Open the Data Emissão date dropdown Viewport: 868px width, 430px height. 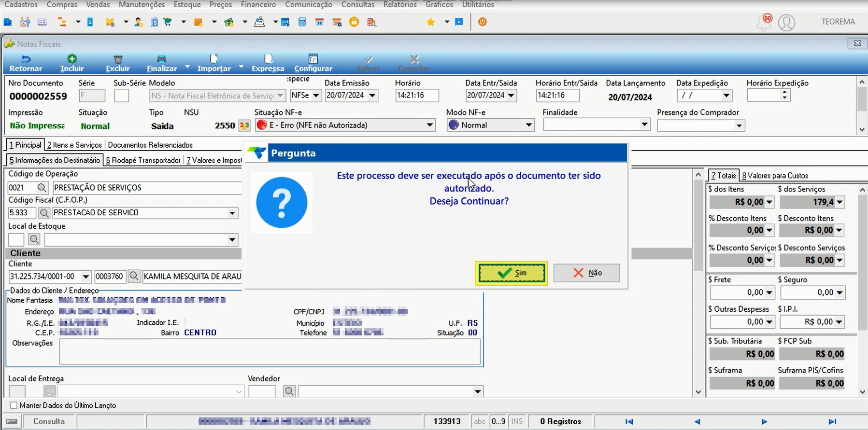[372, 96]
